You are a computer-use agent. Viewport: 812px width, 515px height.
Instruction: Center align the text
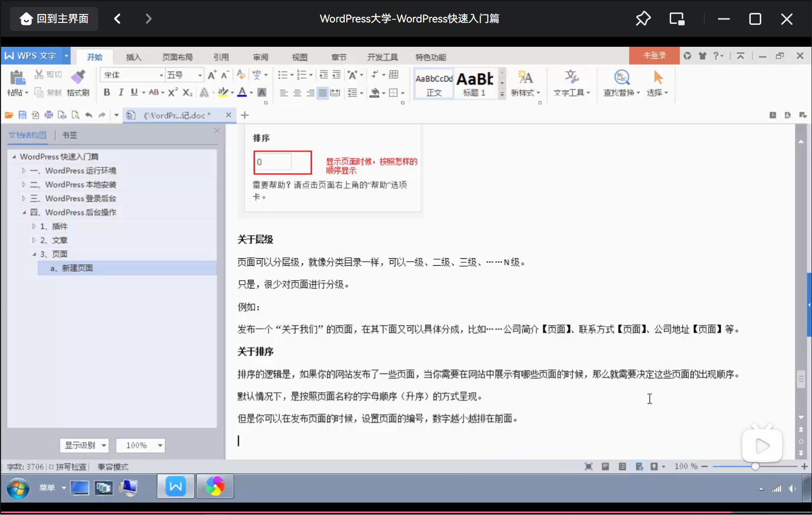pos(297,93)
